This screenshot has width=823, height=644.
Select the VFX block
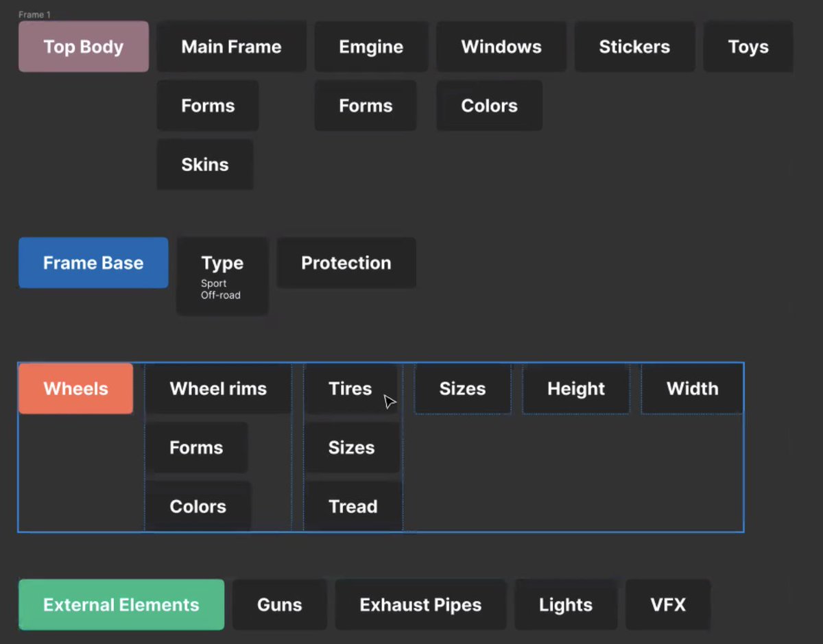668,605
